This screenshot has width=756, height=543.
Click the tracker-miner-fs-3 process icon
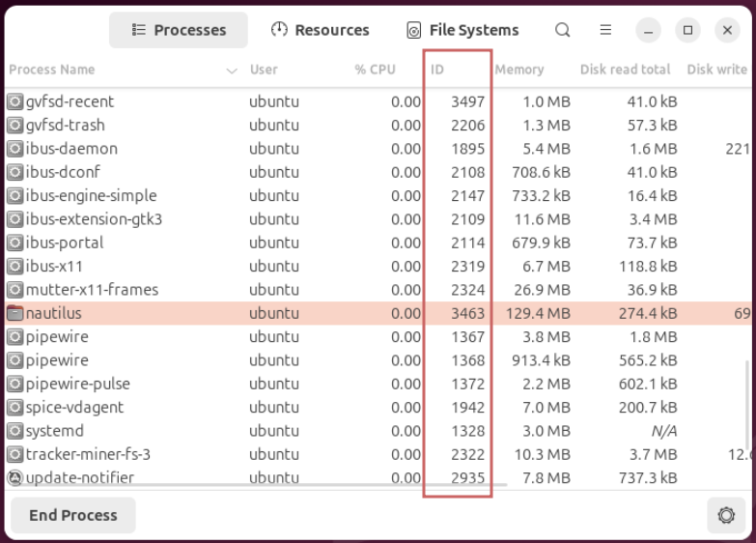click(14, 454)
